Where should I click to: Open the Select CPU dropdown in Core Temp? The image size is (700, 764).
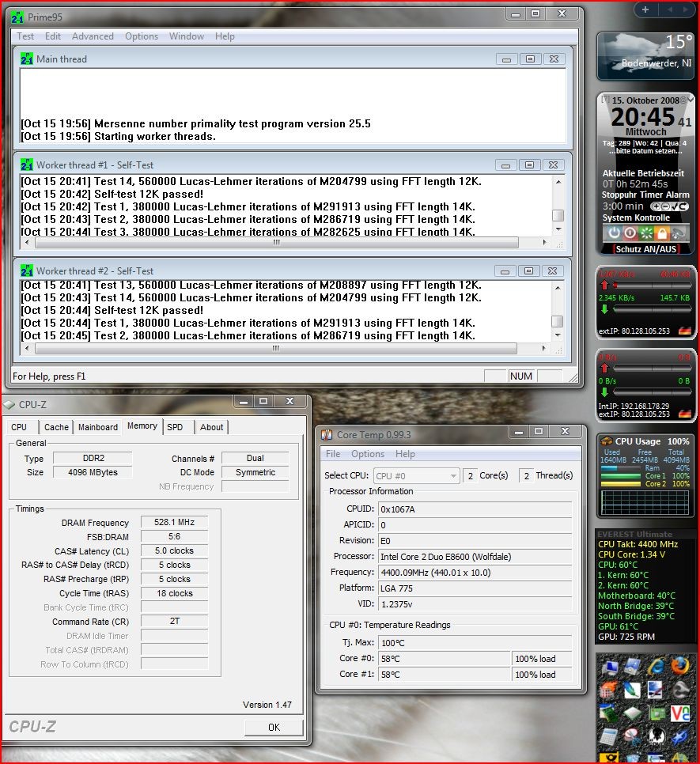(417, 475)
